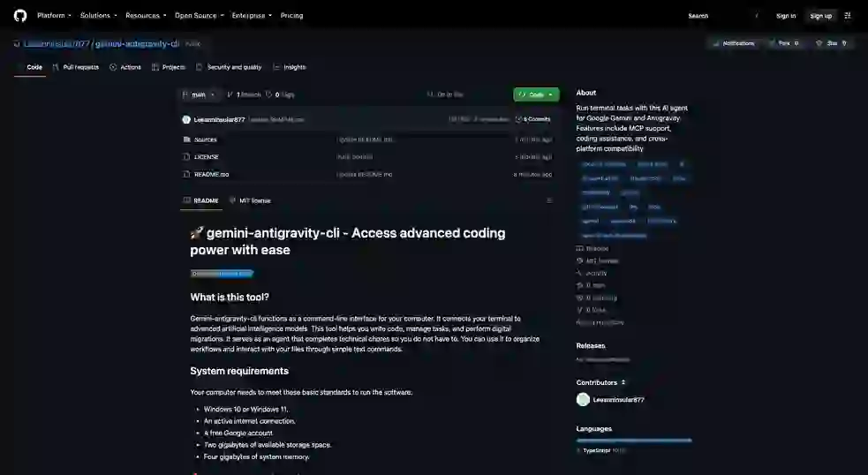Click the Sign up button
868x475 pixels.
click(821, 16)
